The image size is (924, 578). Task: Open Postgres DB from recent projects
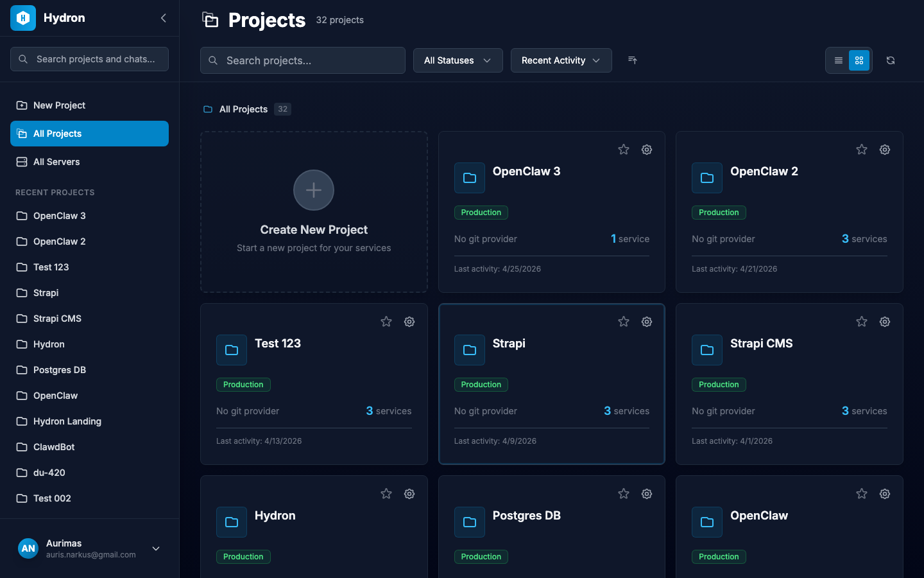(x=89, y=370)
